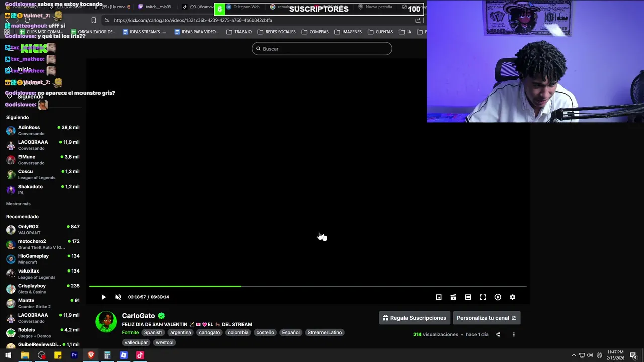
Task: Open GuibelReviewsDi... recommended channel
Action: [x=43, y=345]
